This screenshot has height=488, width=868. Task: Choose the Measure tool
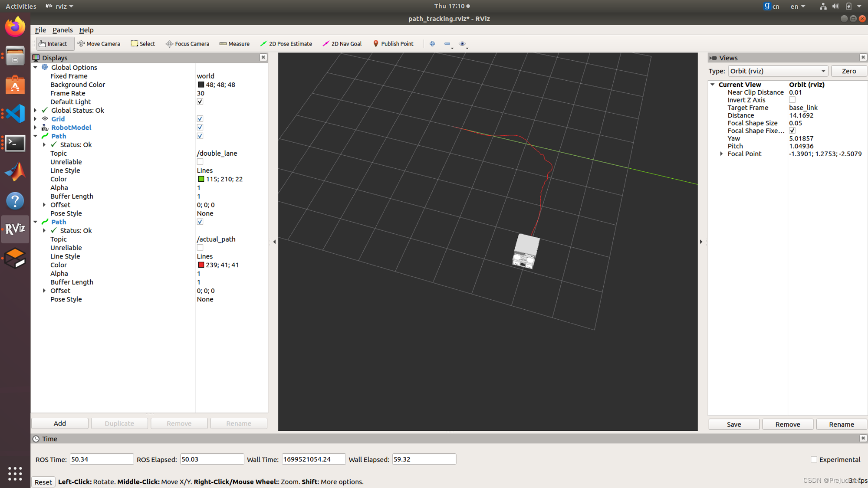tap(234, 44)
